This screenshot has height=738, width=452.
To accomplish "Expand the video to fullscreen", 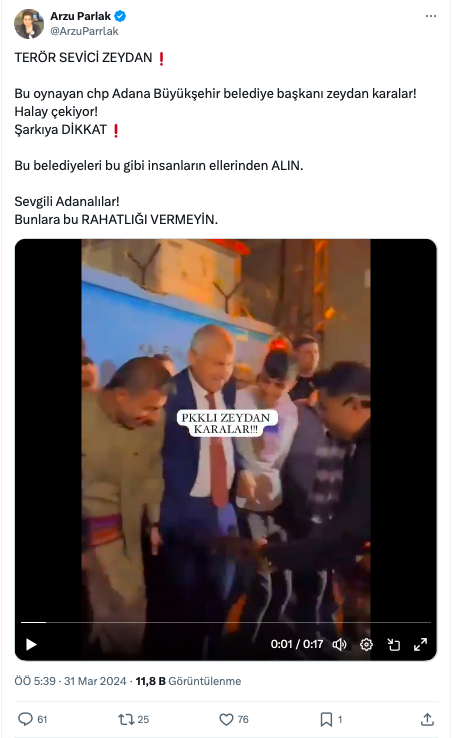I will [x=420, y=644].
